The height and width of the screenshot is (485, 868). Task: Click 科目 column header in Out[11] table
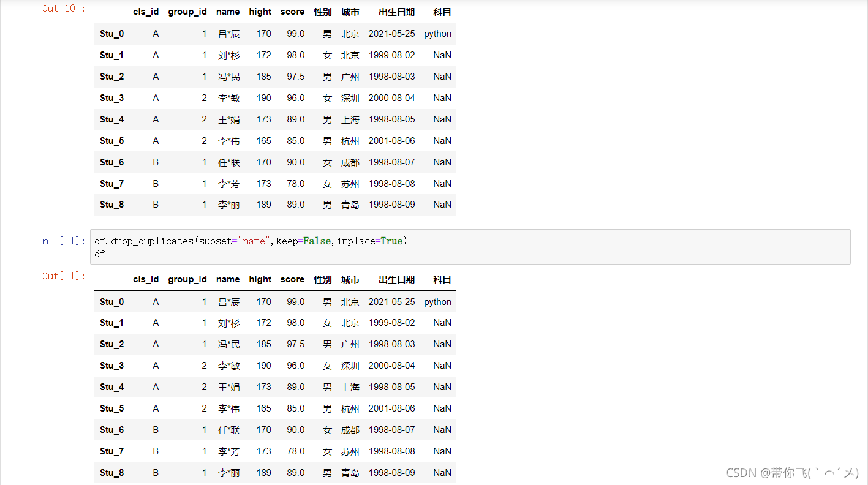pyautogui.click(x=442, y=279)
